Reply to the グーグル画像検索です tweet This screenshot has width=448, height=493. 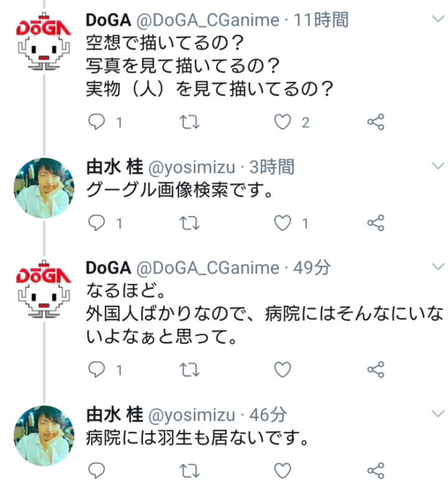[x=96, y=223]
